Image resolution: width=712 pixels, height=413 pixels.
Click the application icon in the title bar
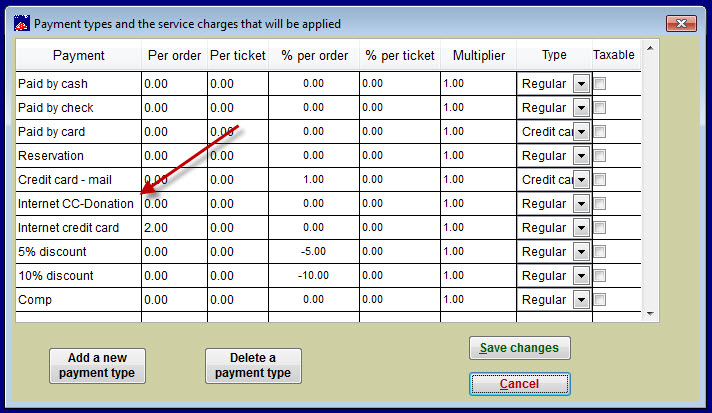click(22, 23)
